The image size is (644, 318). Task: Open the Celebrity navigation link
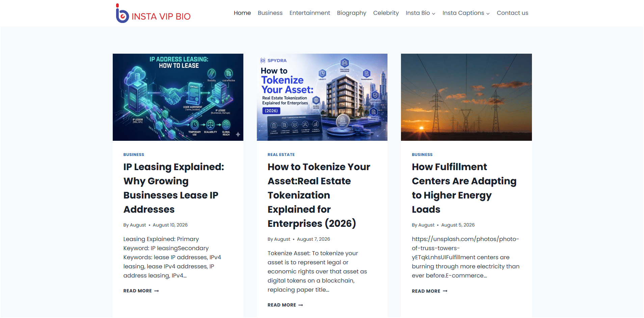[386, 13]
